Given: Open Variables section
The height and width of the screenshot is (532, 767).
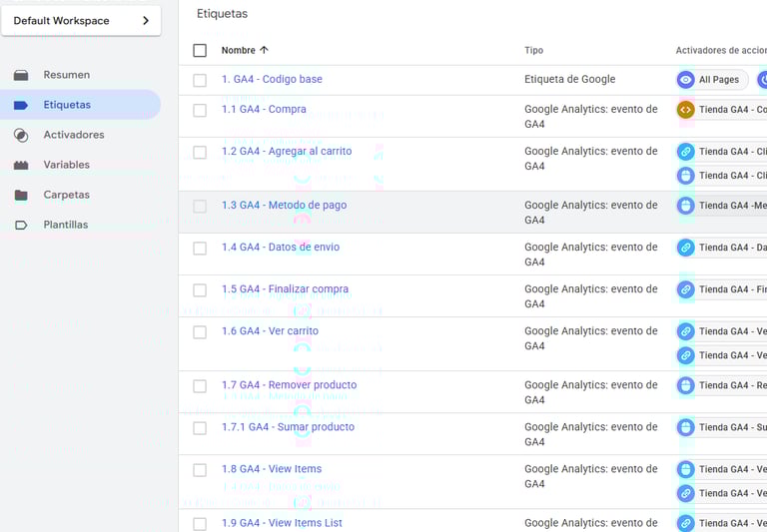Looking at the screenshot, I should 67,165.
